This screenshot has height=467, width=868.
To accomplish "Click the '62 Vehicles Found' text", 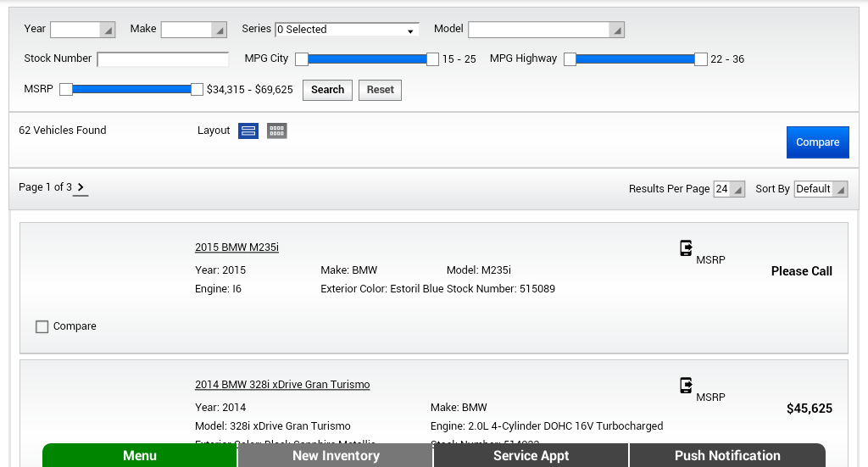I will coord(63,130).
